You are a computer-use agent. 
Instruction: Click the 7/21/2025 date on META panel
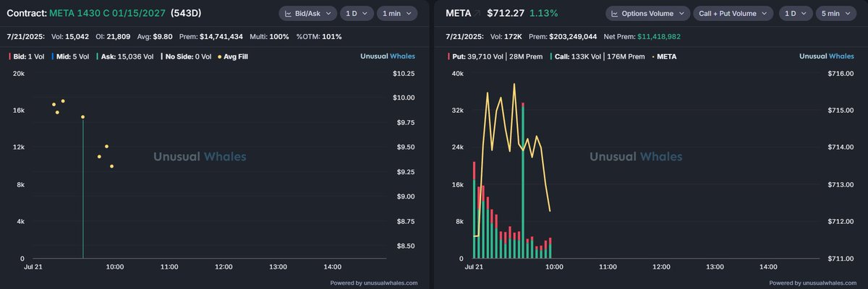[x=463, y=36]
